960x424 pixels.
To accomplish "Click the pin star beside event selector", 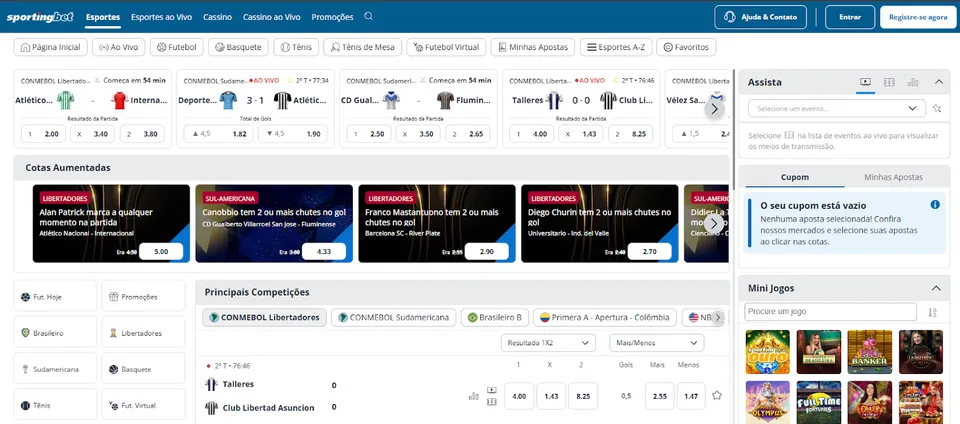I will 937,108.
